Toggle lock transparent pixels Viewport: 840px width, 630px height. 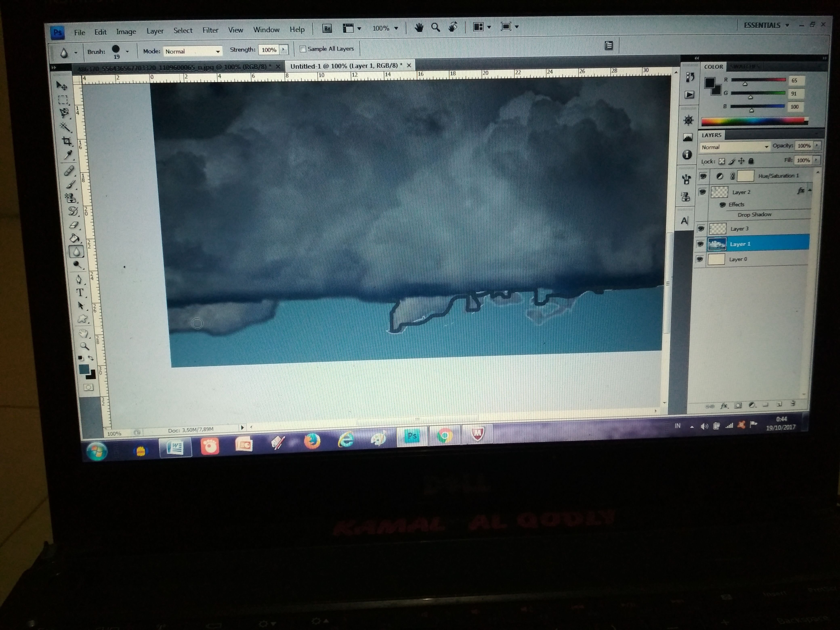point(721,161)
